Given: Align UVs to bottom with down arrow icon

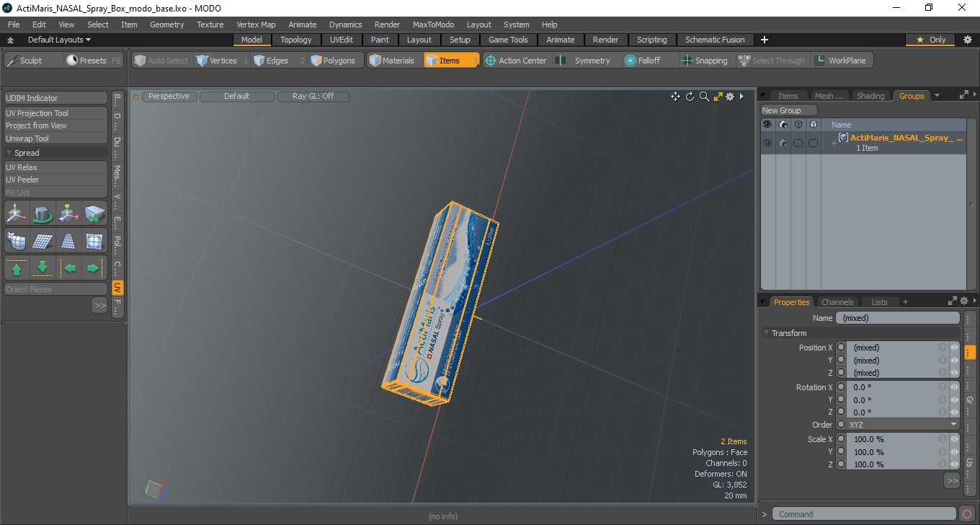Looking at the screenshot, I should click(x=43, y=268).
